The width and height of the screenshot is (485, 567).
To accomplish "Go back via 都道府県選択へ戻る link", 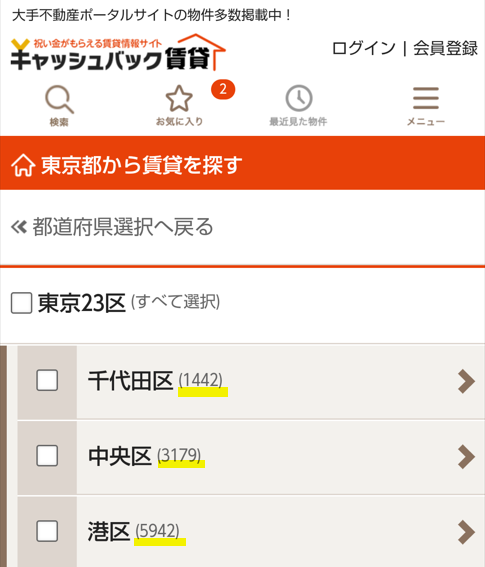I will (x=123, y=227).
